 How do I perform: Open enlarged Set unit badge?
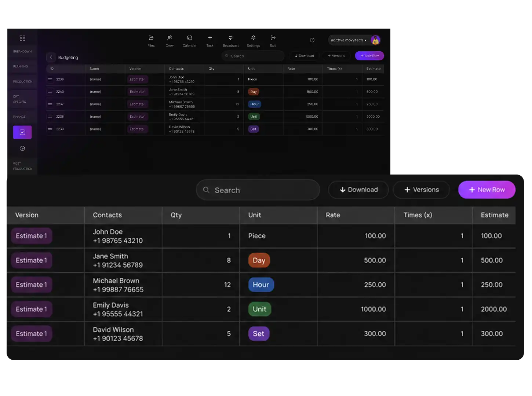[259, 334]
